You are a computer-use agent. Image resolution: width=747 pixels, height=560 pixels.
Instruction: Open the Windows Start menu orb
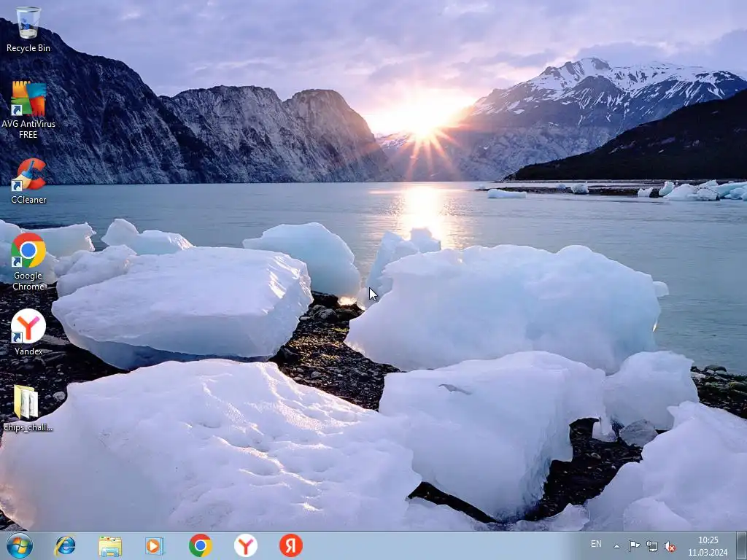pos(20,545)
